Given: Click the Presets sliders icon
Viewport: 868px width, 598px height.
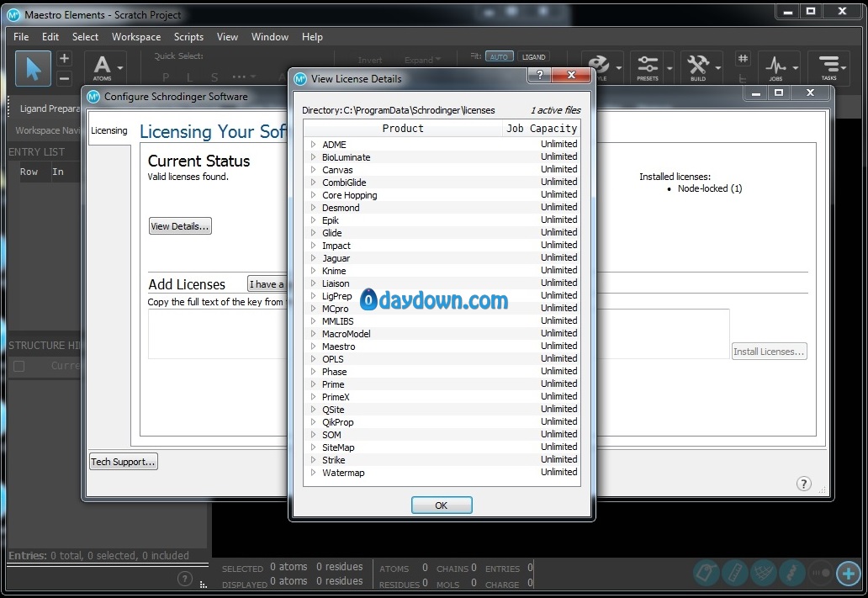Looking at the screenshot, I should [647, 67].
